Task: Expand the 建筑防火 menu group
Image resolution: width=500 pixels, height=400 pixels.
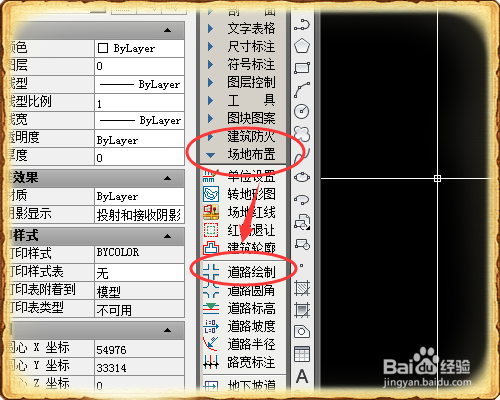Action: tap(210, 136)
